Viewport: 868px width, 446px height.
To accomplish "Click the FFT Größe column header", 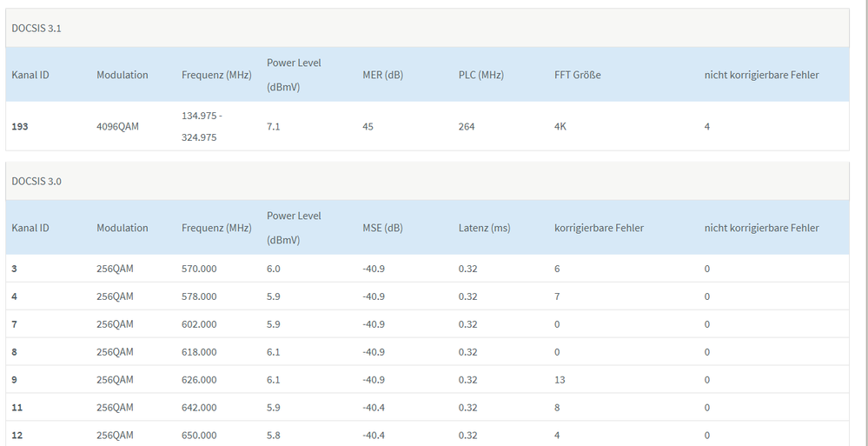I will 578,75.
